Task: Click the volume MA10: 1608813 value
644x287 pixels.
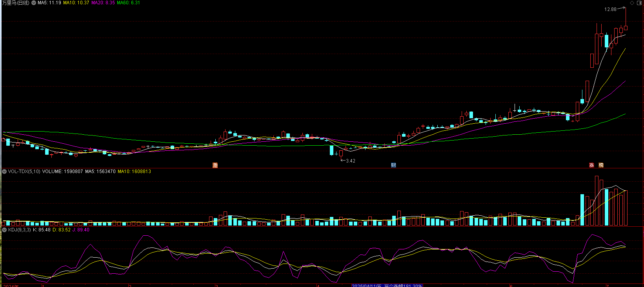Action: pyautogui.click(x=134, y=171)
